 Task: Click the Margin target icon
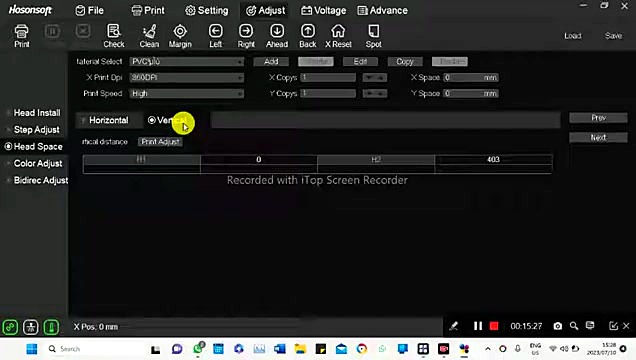(180, 36)
